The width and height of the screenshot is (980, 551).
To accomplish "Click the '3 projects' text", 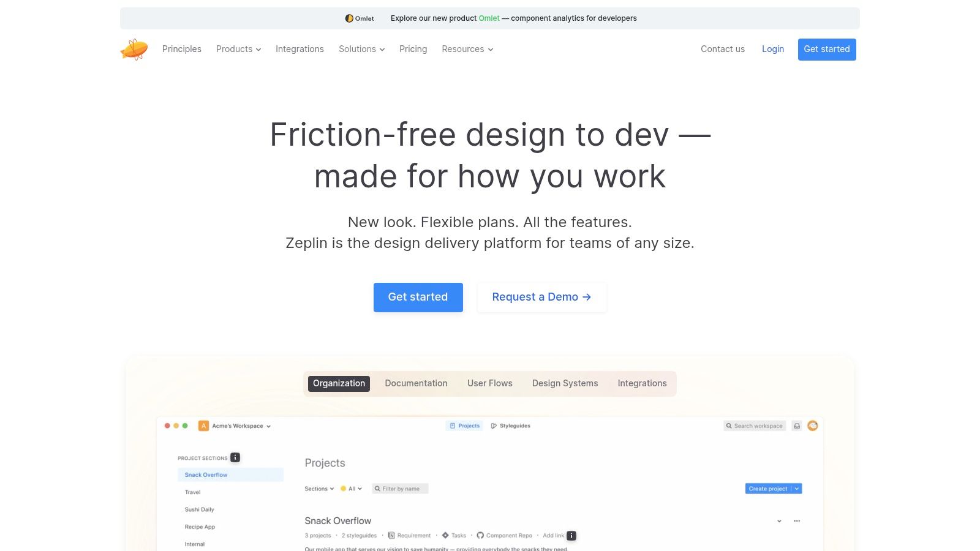I will [x=318, y=535].
